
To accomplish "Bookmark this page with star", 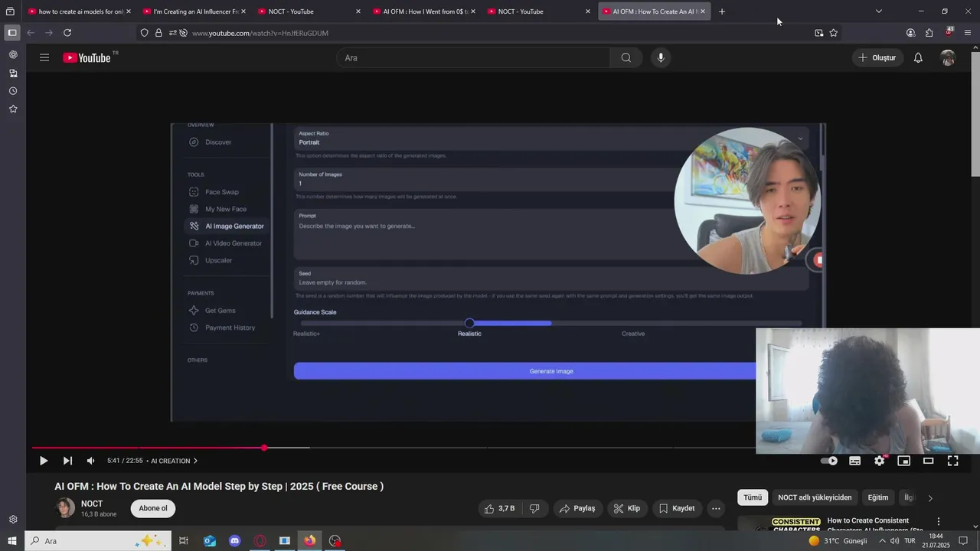I will (x=834, y=33).
